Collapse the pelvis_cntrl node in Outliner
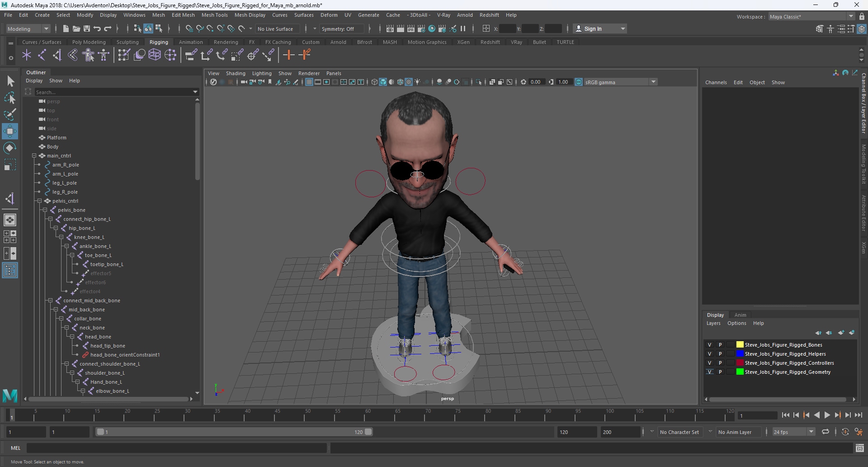 39,201
